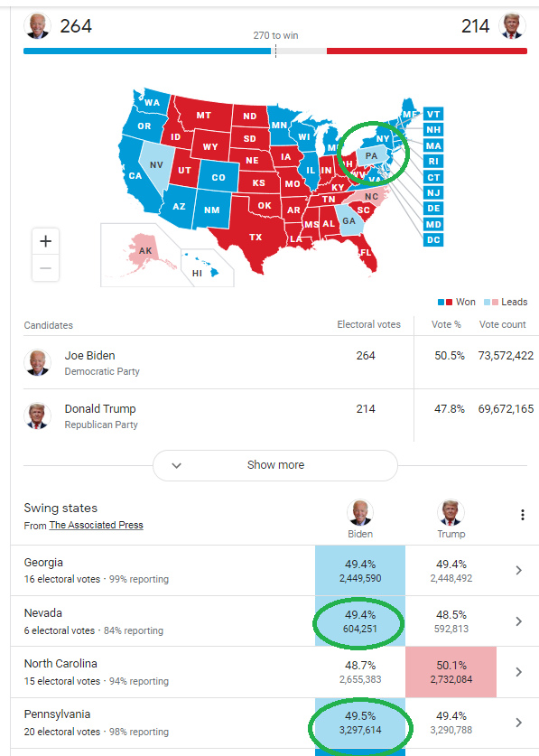Image resolution: width=539 pixels, height=756 pixels.
Task: Click the Georgia swing state row title
Action: pyautogui.click(x=43, y=562)
